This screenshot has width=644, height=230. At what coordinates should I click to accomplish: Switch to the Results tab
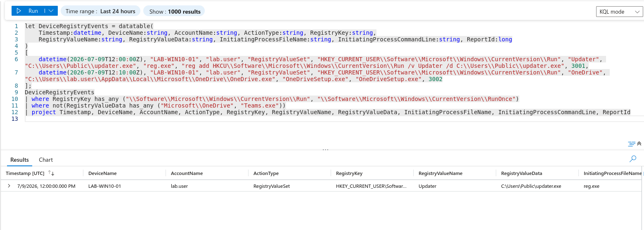coord(20,160)
